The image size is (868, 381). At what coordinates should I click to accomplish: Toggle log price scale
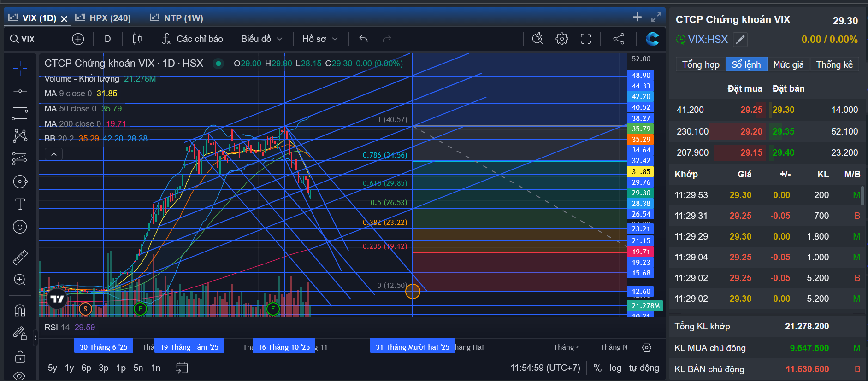point(615,368)
